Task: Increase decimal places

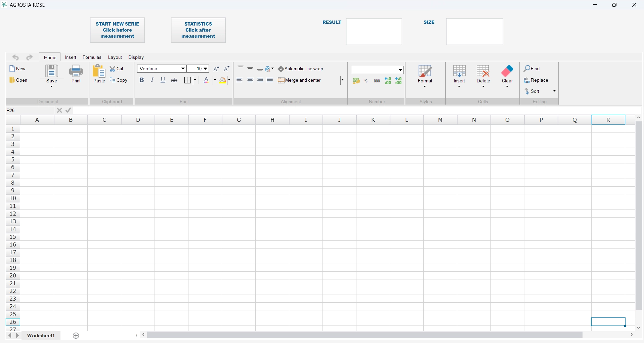Action: 388,81
